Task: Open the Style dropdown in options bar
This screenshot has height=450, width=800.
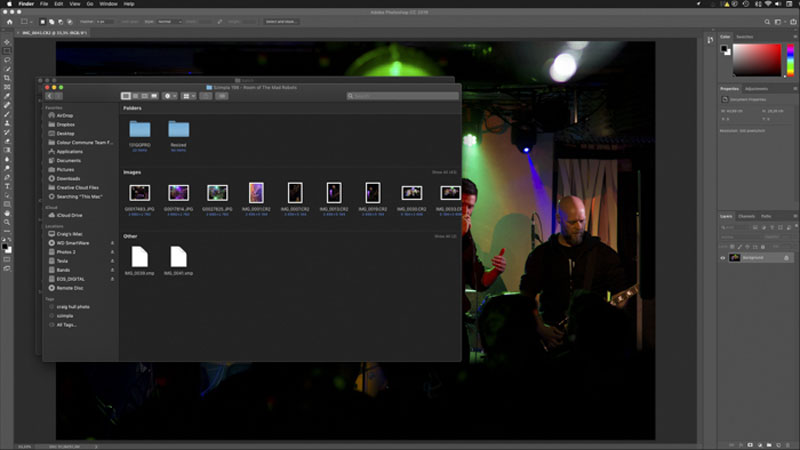Action: pos(169,22)
